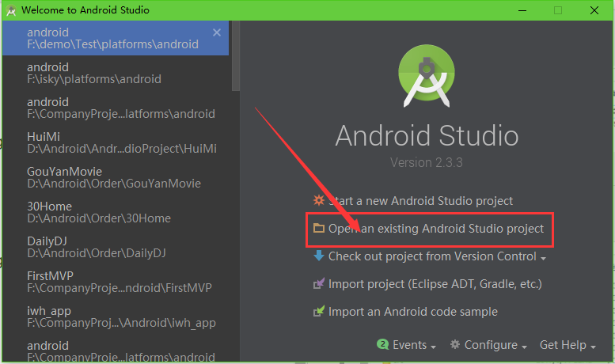Viewport: 615px width, 364px height.
Task: Click the Import Android code sample icon
Action: point(318,311)
